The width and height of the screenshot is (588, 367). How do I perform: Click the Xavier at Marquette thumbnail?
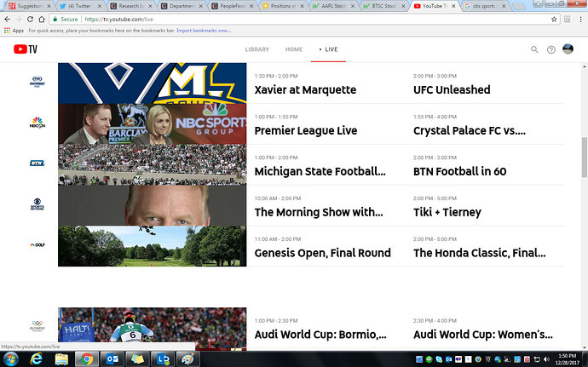(153, 83)
